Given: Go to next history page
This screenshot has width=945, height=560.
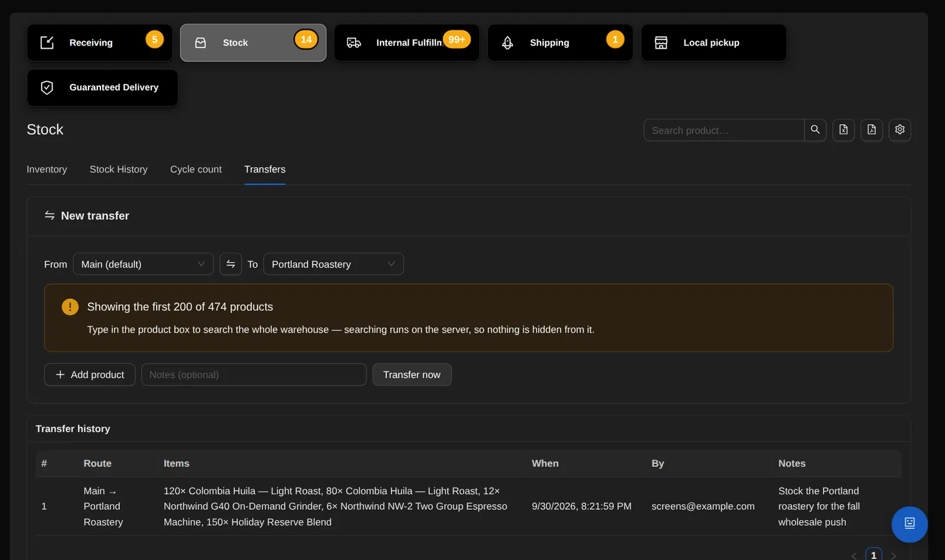Looking at the screenshot, I should [x=893, y=556].
